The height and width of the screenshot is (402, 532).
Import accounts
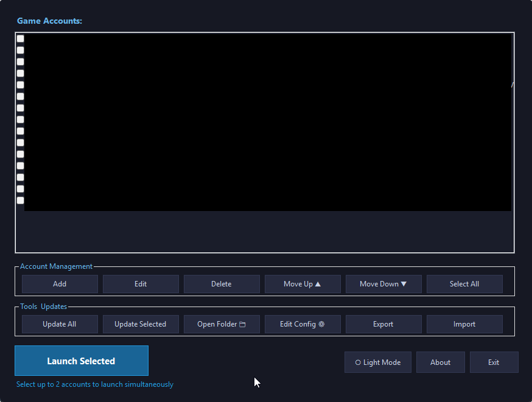click(464, 324)
